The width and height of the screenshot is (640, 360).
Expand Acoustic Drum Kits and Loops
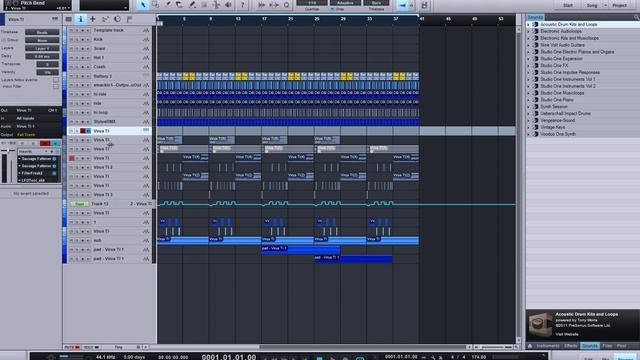coord(529,24)
